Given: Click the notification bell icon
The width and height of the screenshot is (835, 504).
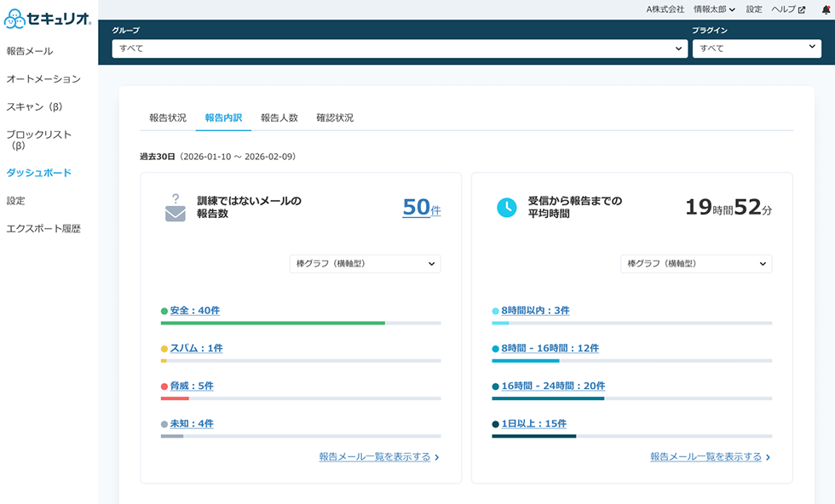Looking at the screenshot, I should tap(825, 9).
